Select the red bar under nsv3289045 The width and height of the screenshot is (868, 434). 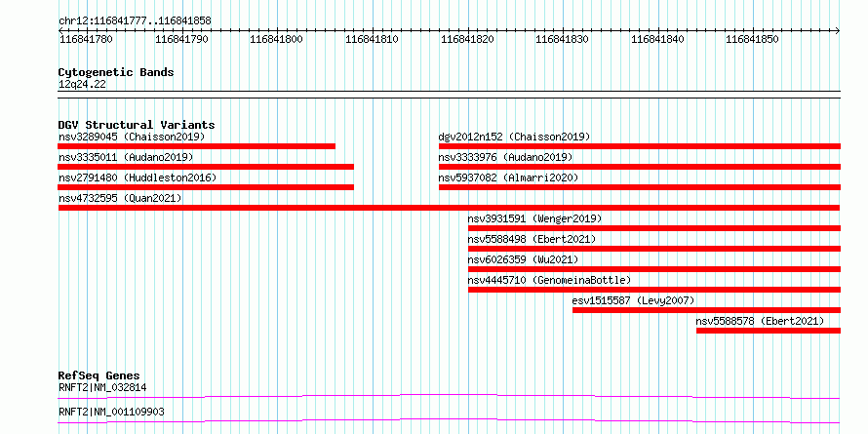(196, 146)
